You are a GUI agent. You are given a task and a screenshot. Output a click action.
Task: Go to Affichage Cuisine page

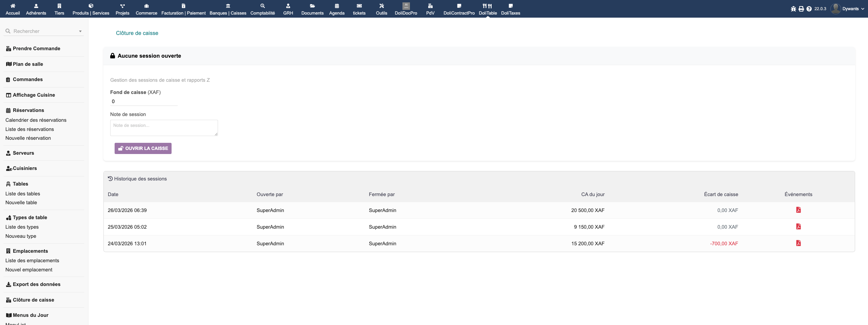(34, 95)
